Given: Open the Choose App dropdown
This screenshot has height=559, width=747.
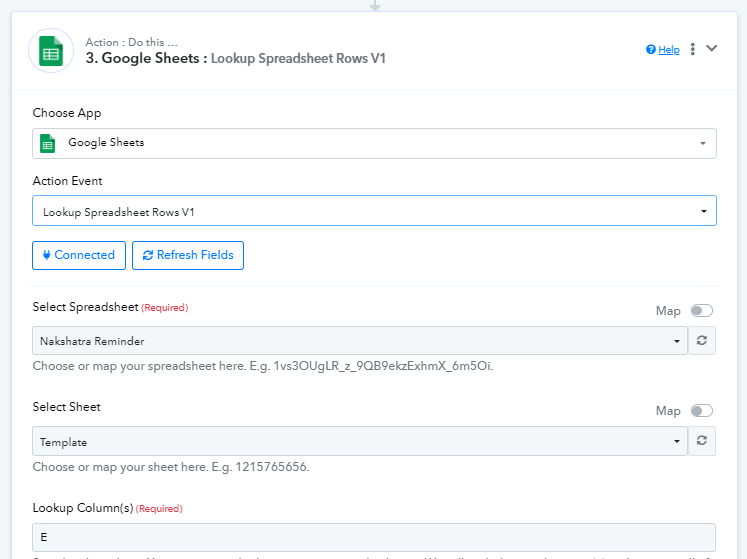Looking at the screenshot, I should [374, 143].
